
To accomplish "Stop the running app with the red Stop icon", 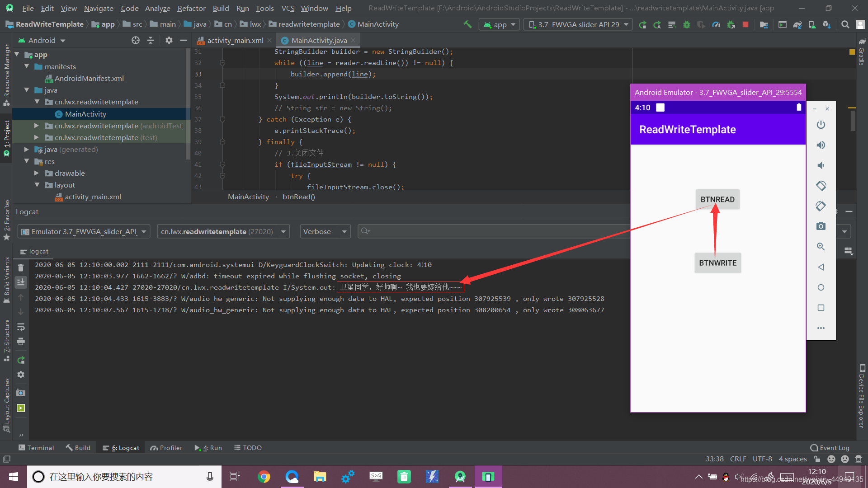I will tap(745, 25).
